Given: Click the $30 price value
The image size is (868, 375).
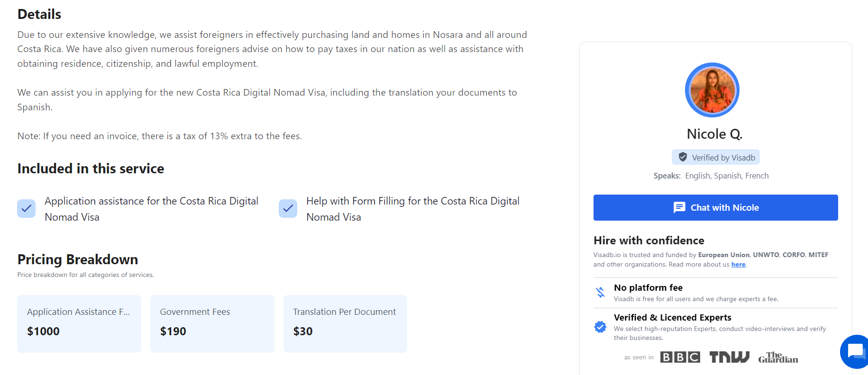Looking at the screenshot, I should click(303, 331).
